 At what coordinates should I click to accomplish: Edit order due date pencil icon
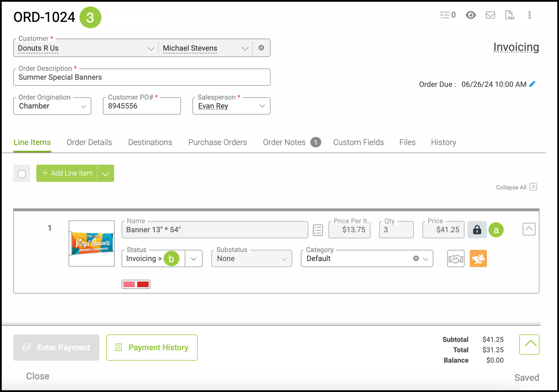pyautogui.click(x=532, y=84)
